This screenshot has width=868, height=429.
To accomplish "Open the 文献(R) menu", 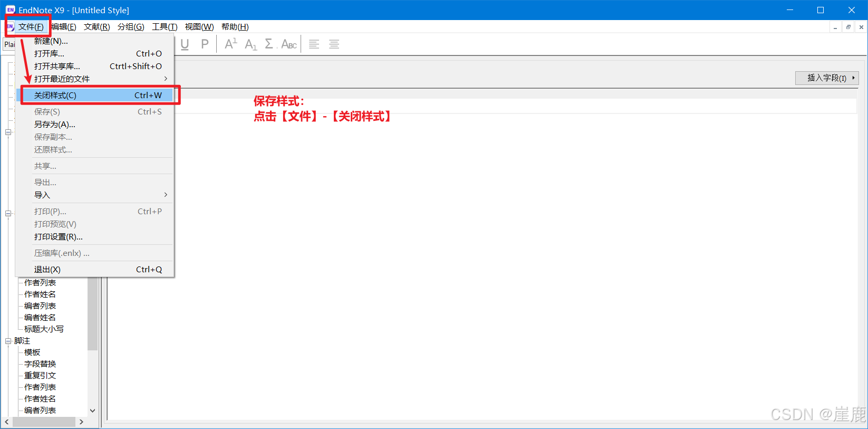I will [97, 27].
